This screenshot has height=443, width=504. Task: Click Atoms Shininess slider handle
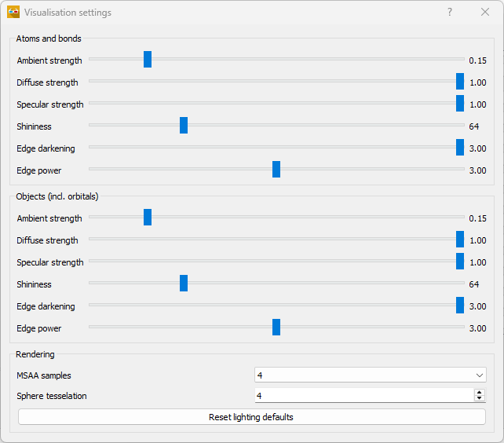point(184,126)
